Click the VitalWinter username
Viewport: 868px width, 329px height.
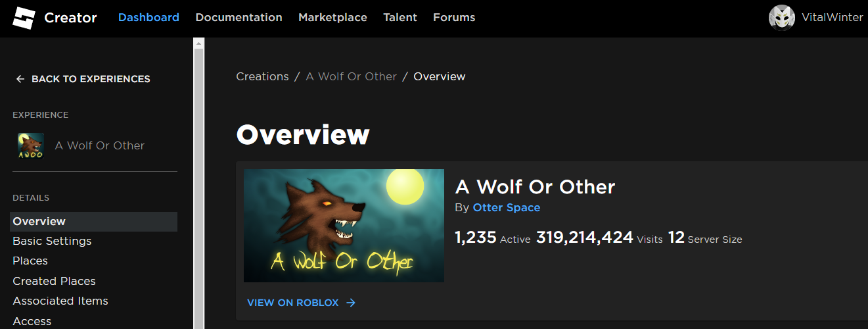point(832,18)
